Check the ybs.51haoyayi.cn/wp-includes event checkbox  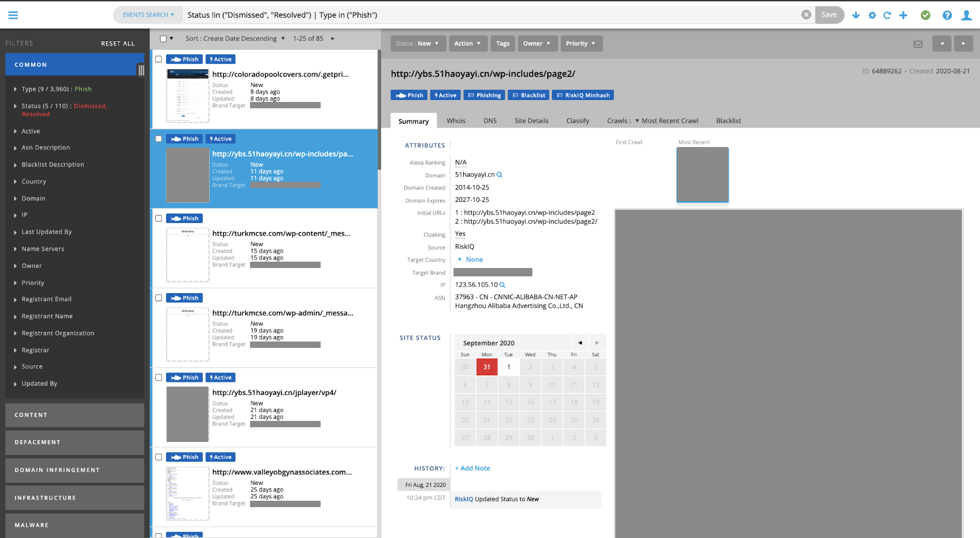coord(158,139)
